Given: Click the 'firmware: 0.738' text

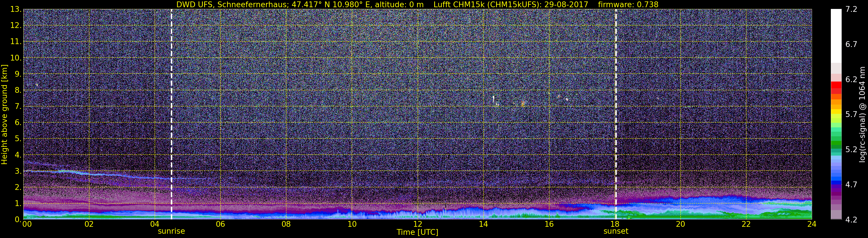Looking at the screenshot, I should pos(628,4).
